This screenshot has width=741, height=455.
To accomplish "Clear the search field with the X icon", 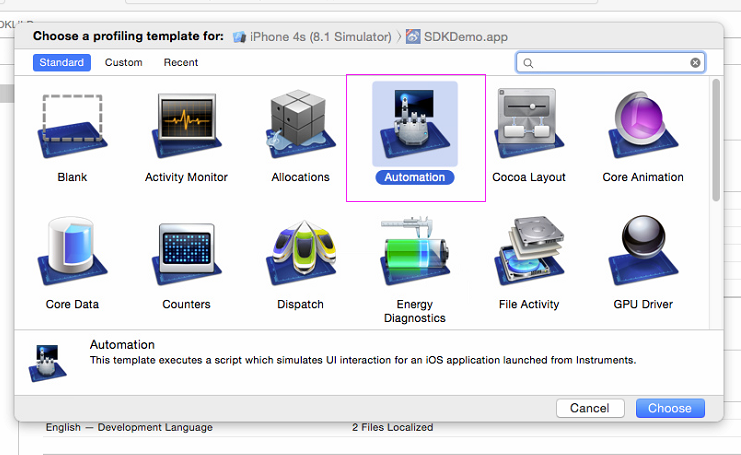I will tap(695, 62).
